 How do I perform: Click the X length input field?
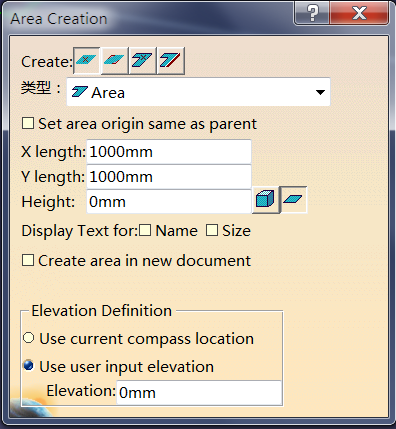[169, 152]
